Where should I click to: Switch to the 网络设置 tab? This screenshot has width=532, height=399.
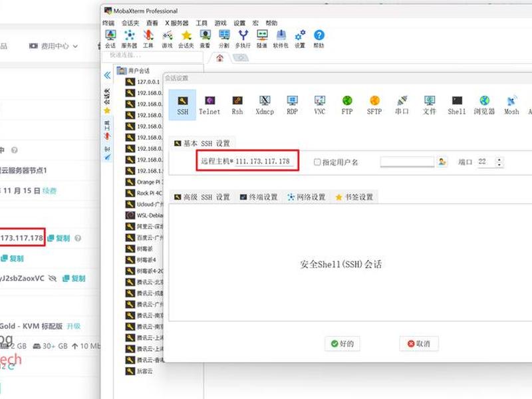[307, 197]
